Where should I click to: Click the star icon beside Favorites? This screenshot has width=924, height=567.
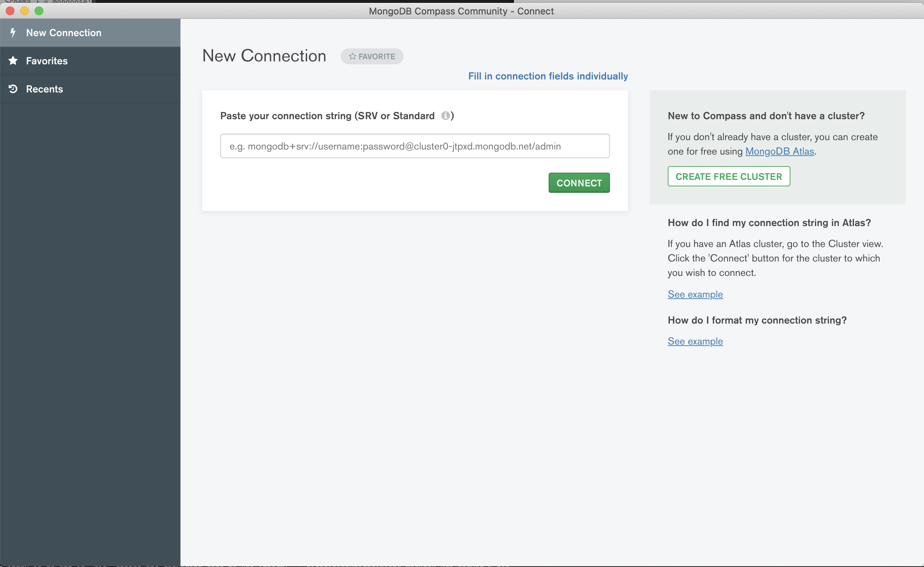tap(13, 60)
